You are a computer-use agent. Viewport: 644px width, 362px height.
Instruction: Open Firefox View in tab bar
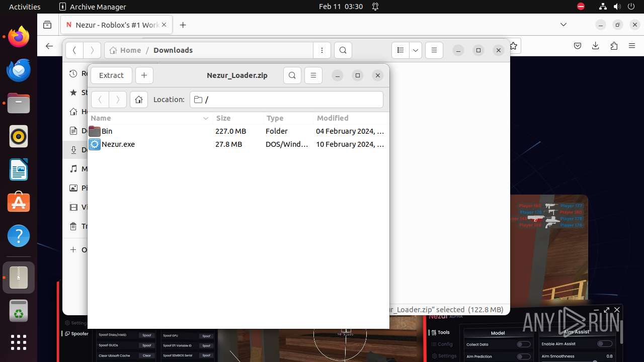(x=47, y=25)
